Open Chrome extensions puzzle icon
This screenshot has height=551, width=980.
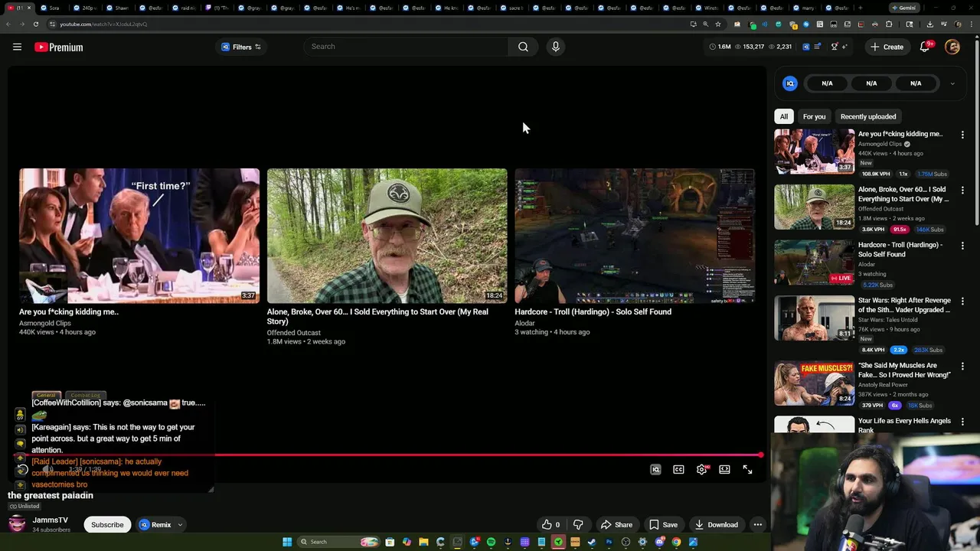(889, 24)
